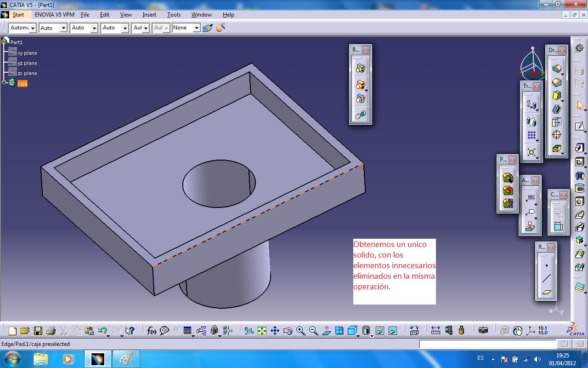Screen dimensions: 588x368
Task: Select the Remove Lump icon
Action: 361,115
